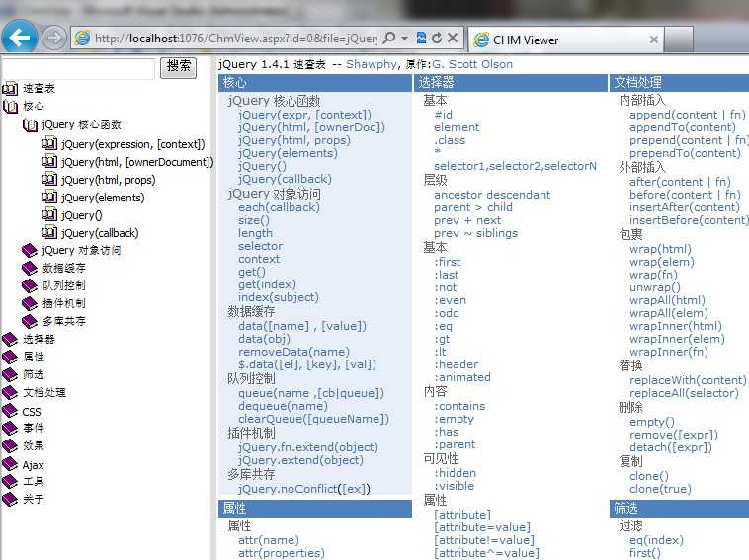Expand the 插件机制 closed book icon
This screenshot has width=749, height=560.
click(x=30, y=303)
